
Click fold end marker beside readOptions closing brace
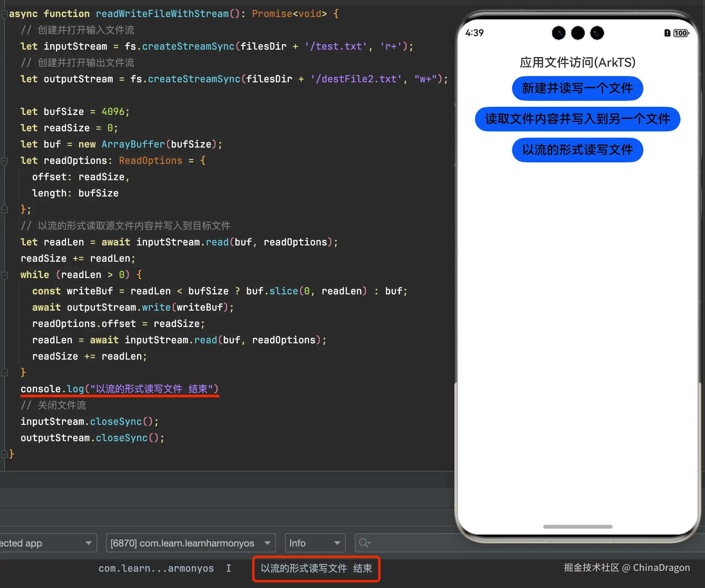4,209
